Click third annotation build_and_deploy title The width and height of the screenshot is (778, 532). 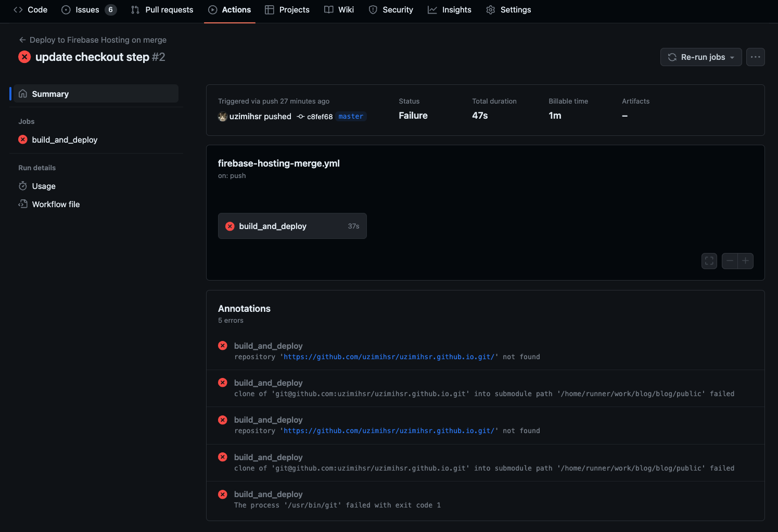point(268,420)
